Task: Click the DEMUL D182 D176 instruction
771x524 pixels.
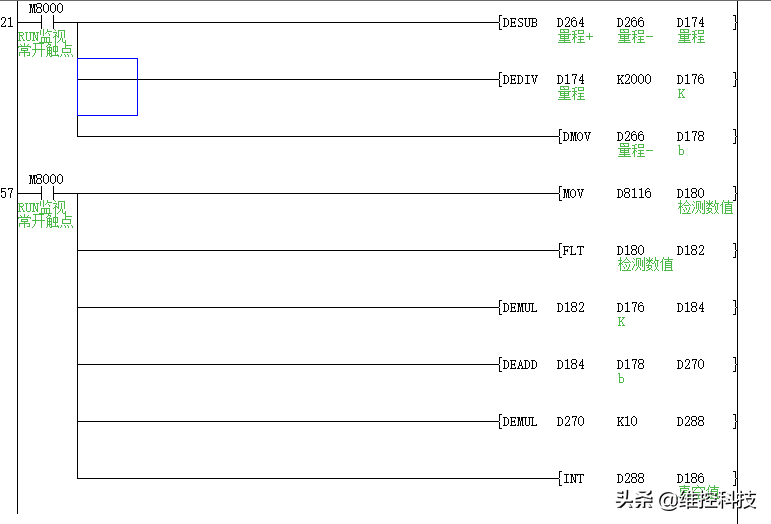Action: coord(618,308)
